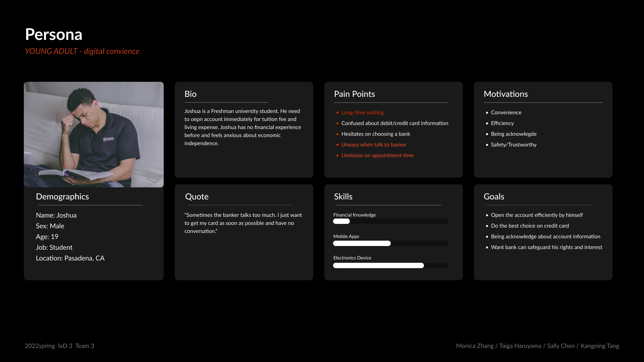Select the Motivations heading
The image size is (644, 362).
[x=505, y=94]
